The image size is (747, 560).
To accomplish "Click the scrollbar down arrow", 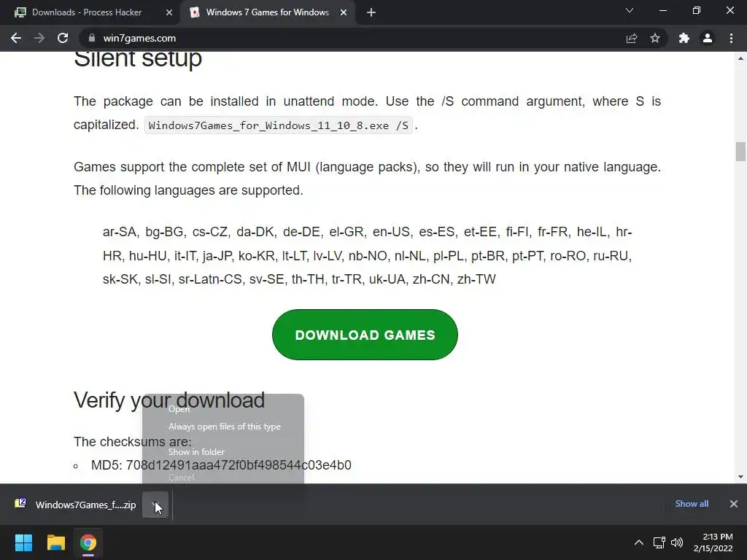I will pos(740,476).
